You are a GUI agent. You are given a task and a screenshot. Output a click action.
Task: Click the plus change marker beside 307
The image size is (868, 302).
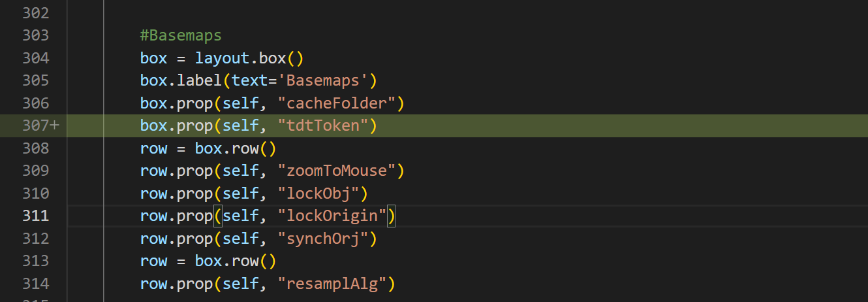pyautogui.click(x=55, y=126)
